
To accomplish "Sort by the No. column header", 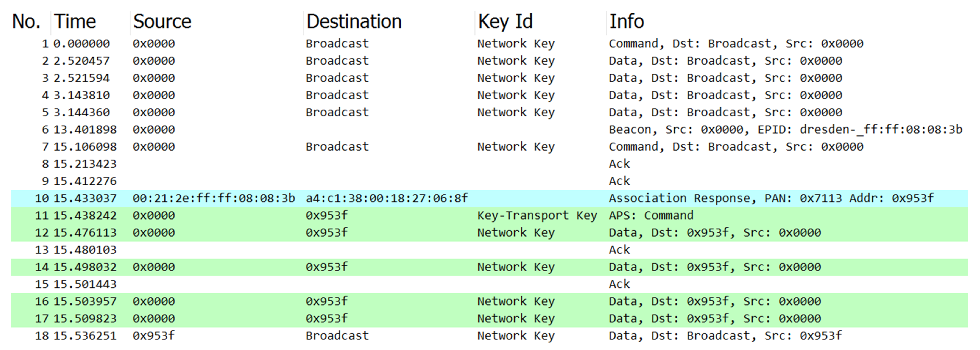I will click(26, 21).
